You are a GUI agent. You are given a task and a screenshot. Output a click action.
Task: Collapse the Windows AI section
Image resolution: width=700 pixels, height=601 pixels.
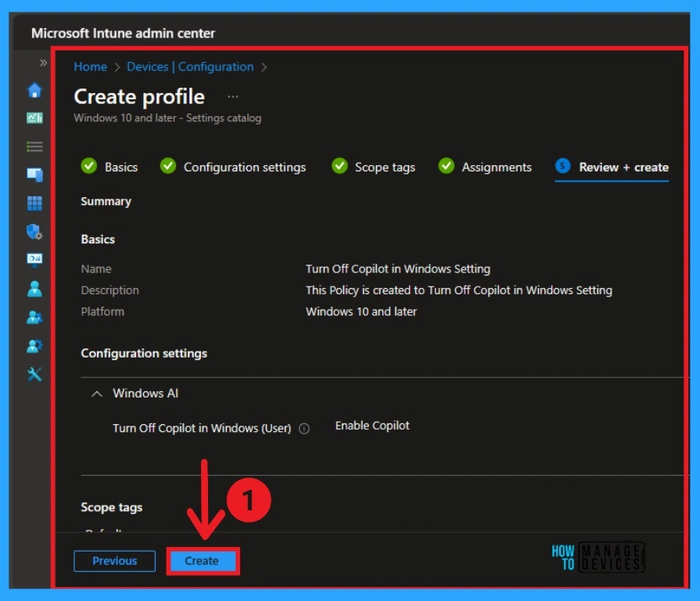(x=96, y=394)
